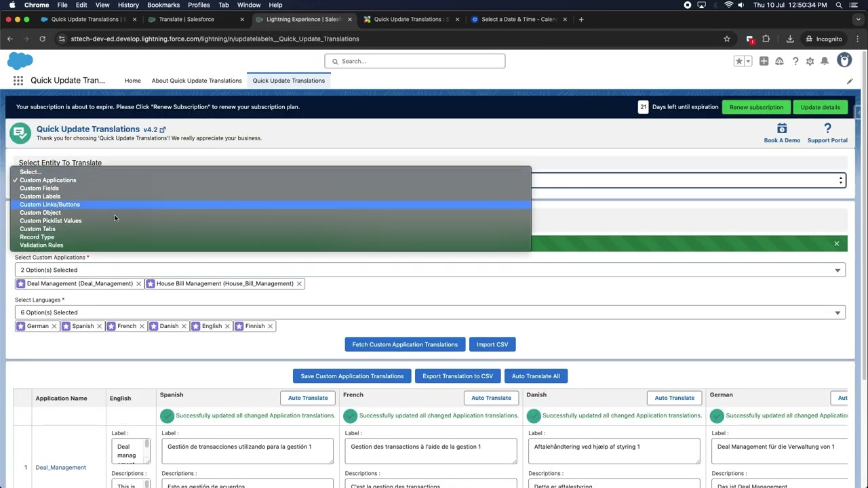
Task: Show Salesforce notifications bell
Action: [825, 61]
